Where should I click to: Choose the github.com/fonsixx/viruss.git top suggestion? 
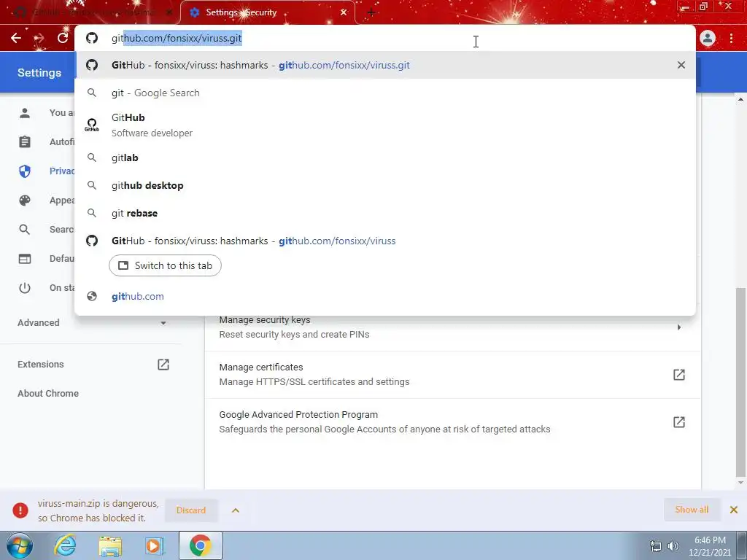(x=385, y=65)
